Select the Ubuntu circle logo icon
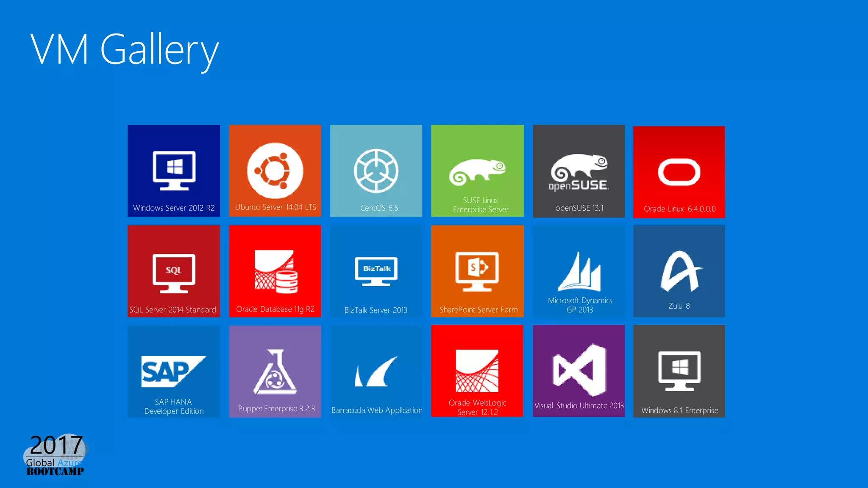The image size is (868, 488). [x=275, y=170]
